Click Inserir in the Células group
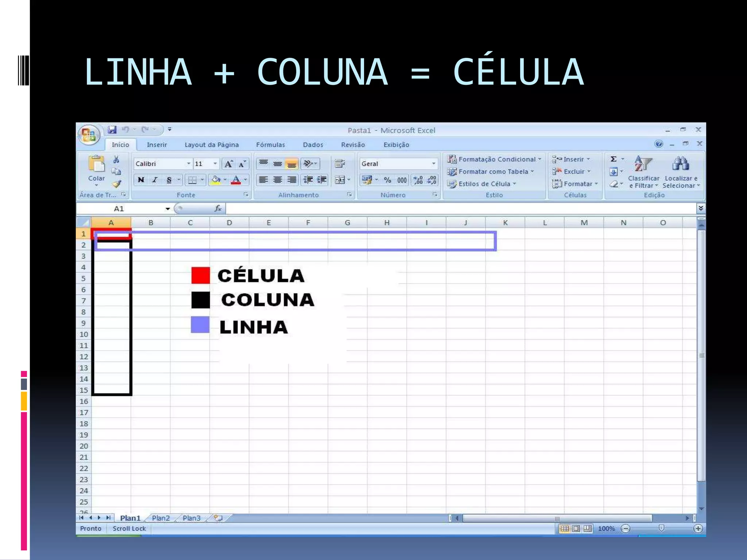 571,159
